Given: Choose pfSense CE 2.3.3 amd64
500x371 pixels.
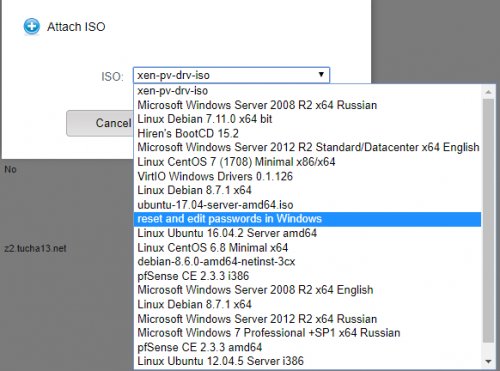Looking at the screenshot, I should 307,347.
